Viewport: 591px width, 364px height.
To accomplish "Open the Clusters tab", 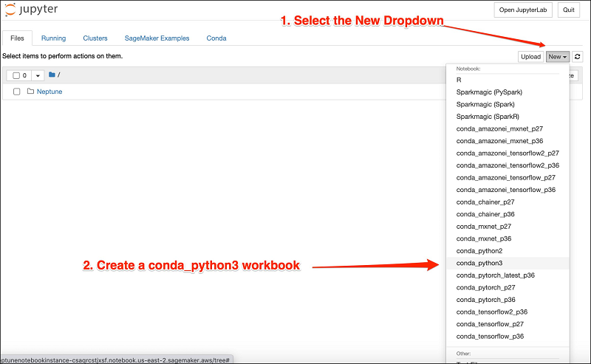I will point(95,38).
